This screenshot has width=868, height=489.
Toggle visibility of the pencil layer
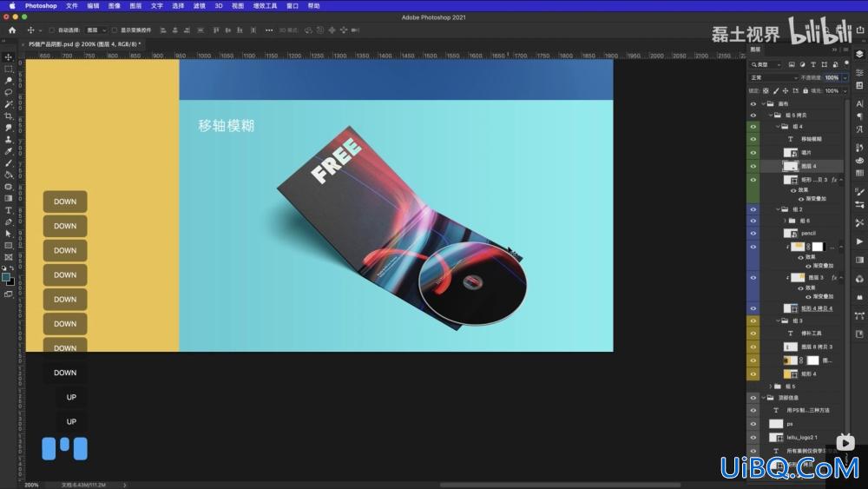[753, 233]
